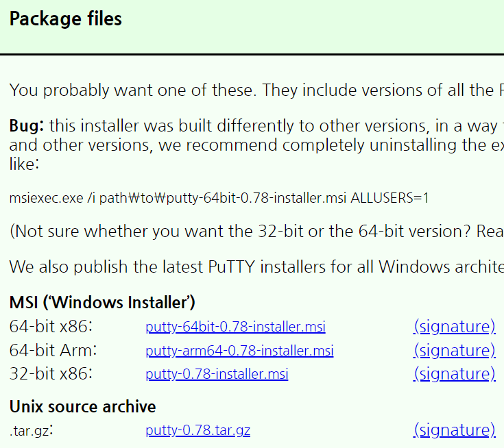Click the '64-bit x86:' row label

(x=51, y=327)
